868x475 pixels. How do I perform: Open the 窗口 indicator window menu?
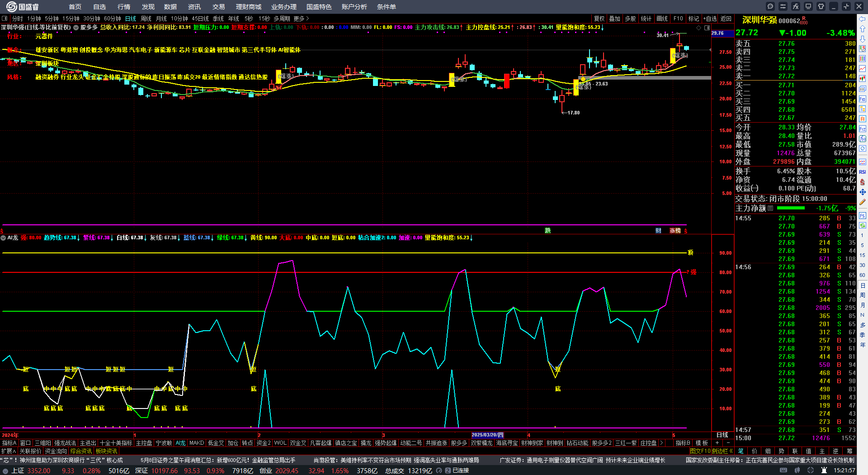(26, 443)
